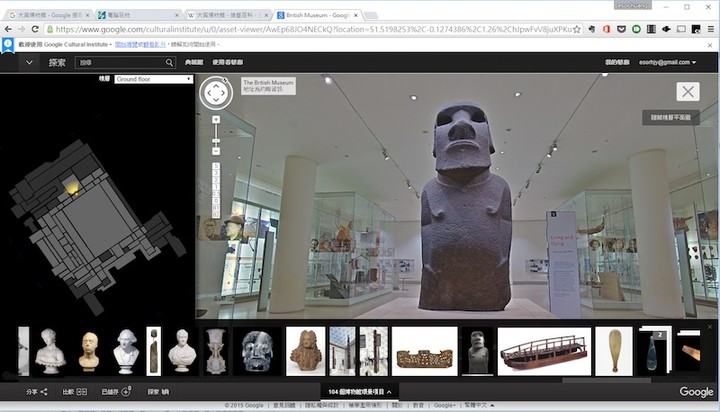The height and width of the screenshot is (412, 720).
Task: Click the search magnifier icon
Action: 169,63
